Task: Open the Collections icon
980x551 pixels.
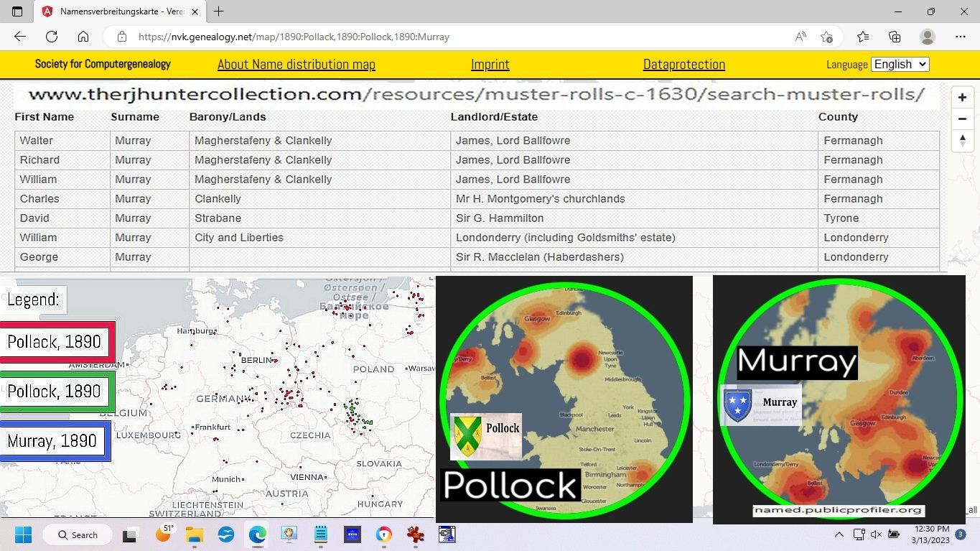Action: click(895, 37)
